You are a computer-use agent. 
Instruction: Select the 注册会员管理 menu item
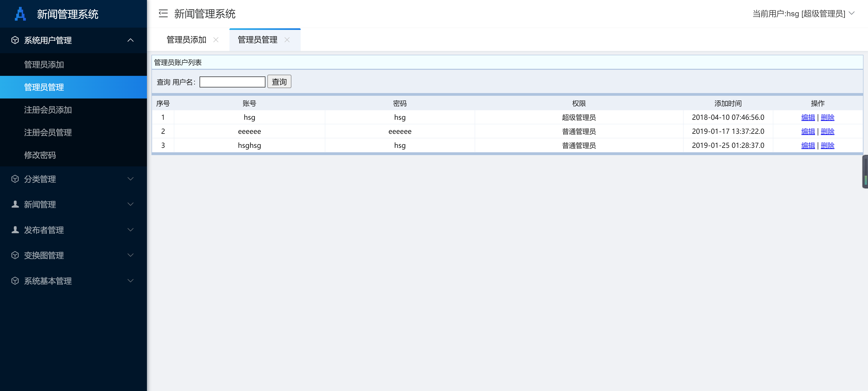47,132
